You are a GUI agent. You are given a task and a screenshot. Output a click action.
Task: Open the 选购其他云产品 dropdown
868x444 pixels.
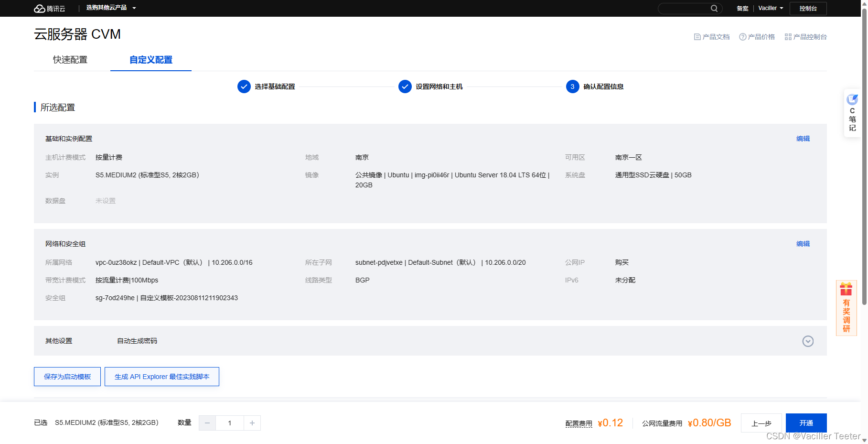click(111, 8)
